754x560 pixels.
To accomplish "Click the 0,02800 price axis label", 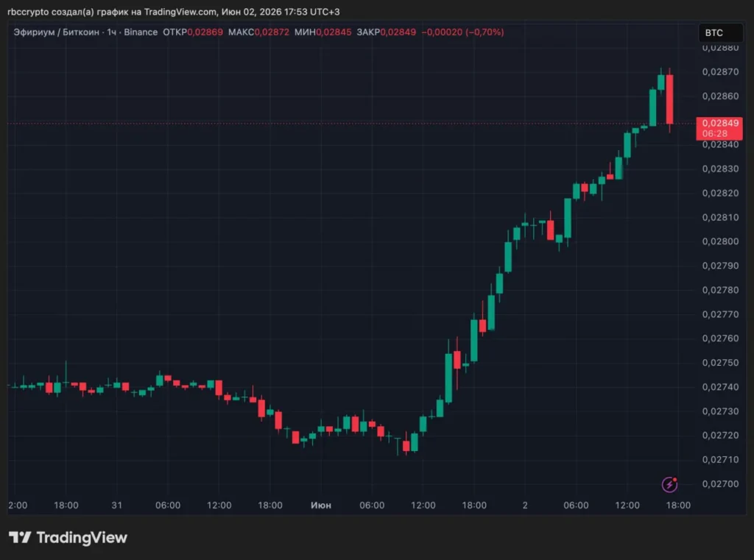I will pos(720,241).
